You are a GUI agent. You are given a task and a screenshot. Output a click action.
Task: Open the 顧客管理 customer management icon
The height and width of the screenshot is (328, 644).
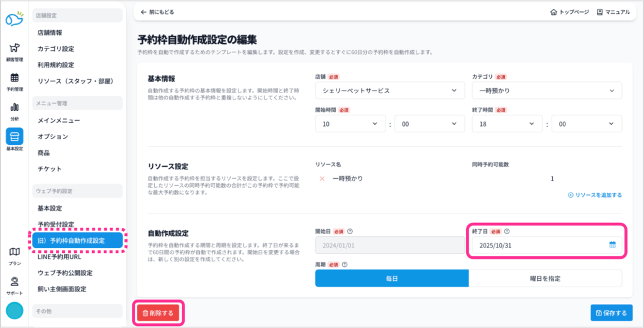14,49
